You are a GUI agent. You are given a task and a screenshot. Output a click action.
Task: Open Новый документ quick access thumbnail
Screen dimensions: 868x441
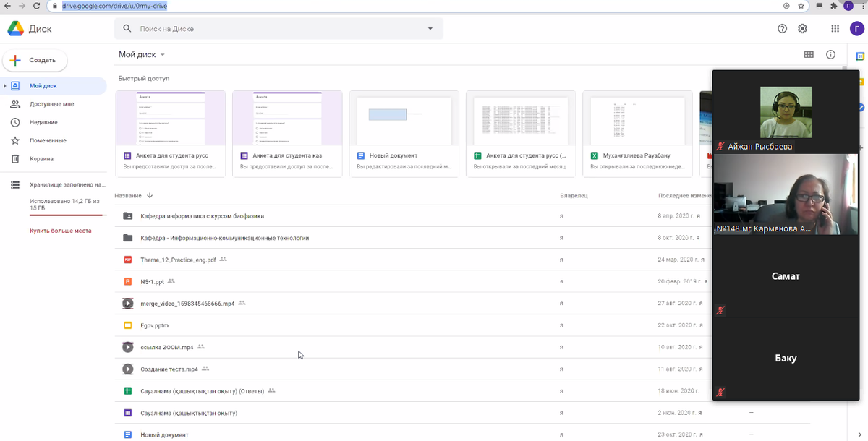[404, 117]
